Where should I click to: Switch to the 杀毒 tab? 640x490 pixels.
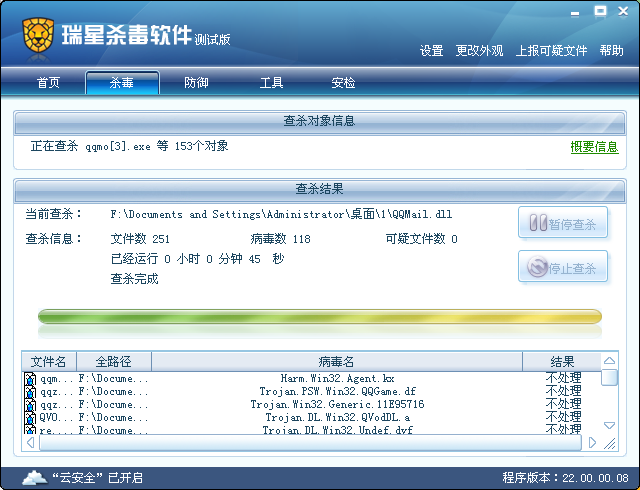122,82
